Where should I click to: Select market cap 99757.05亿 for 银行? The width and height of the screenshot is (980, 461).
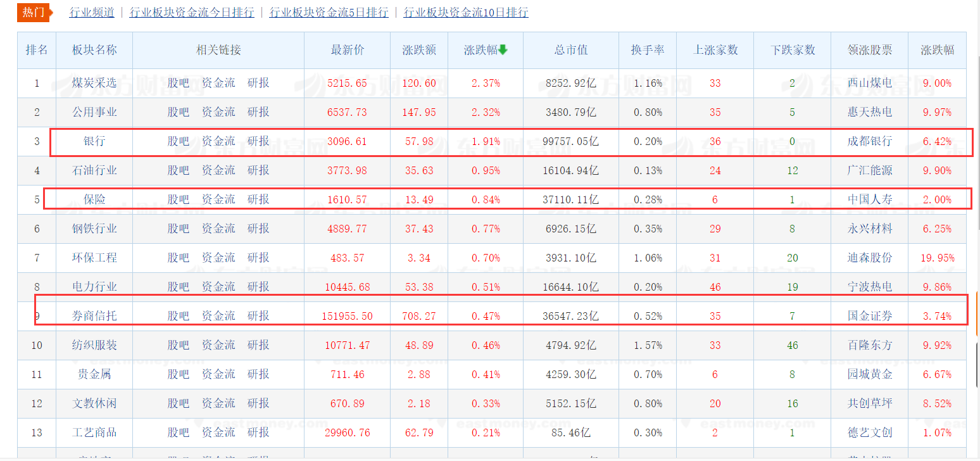click(x=571, y=141)
